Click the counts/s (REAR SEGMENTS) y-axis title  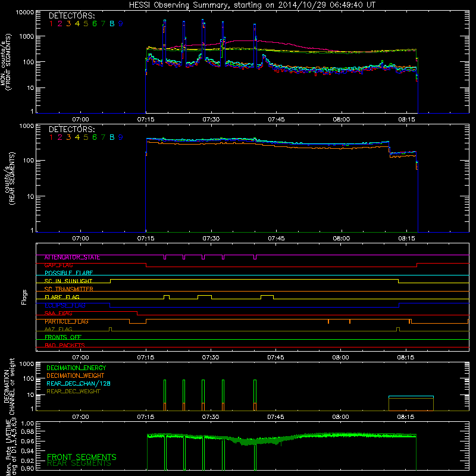[10, 178]
